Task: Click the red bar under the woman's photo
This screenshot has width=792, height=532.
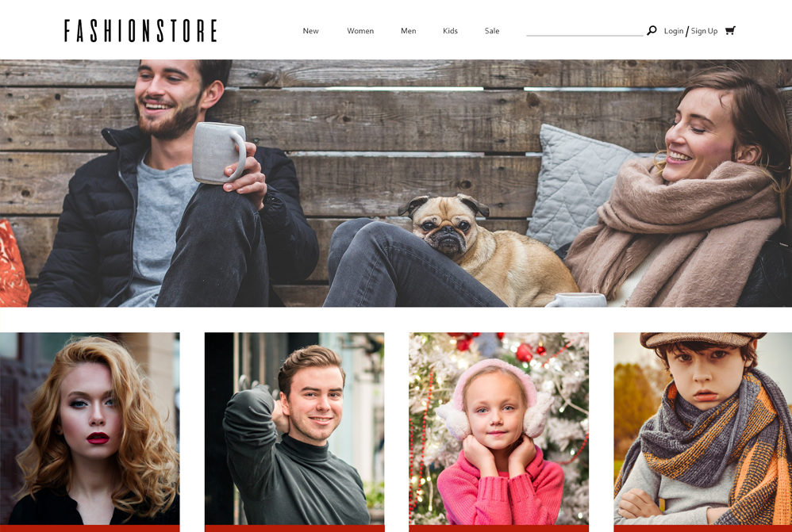Action: (90, 529)
